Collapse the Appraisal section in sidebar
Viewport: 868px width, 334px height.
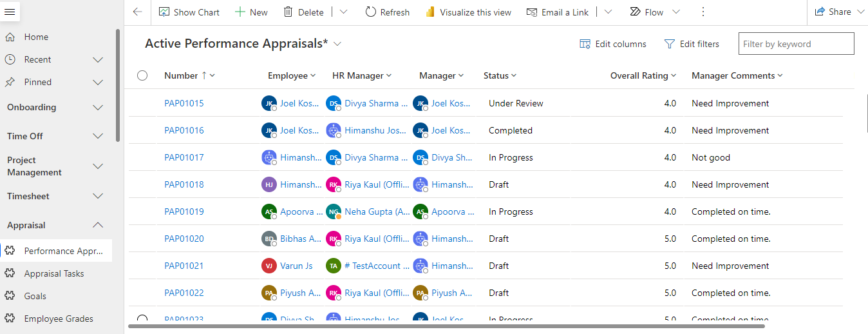pyautogui.click(x=98, y=225)
